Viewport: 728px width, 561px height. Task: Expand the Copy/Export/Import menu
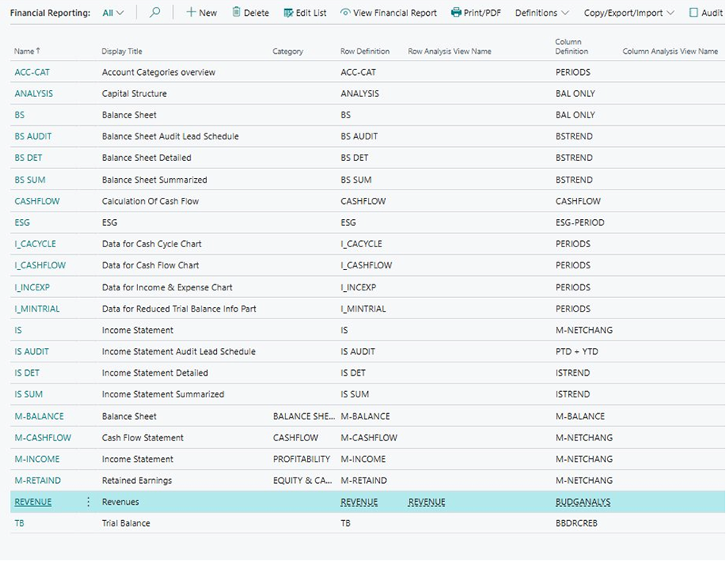coord(629,13)
